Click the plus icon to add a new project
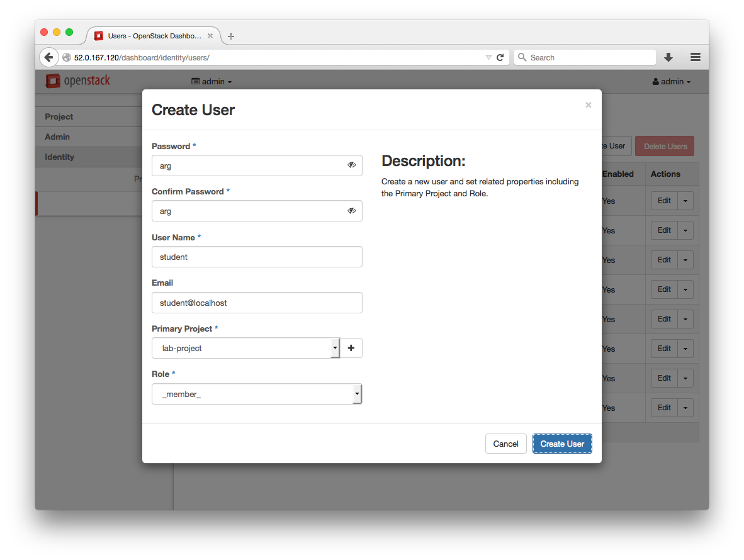744x560 pixels. (x=351, y=347)
